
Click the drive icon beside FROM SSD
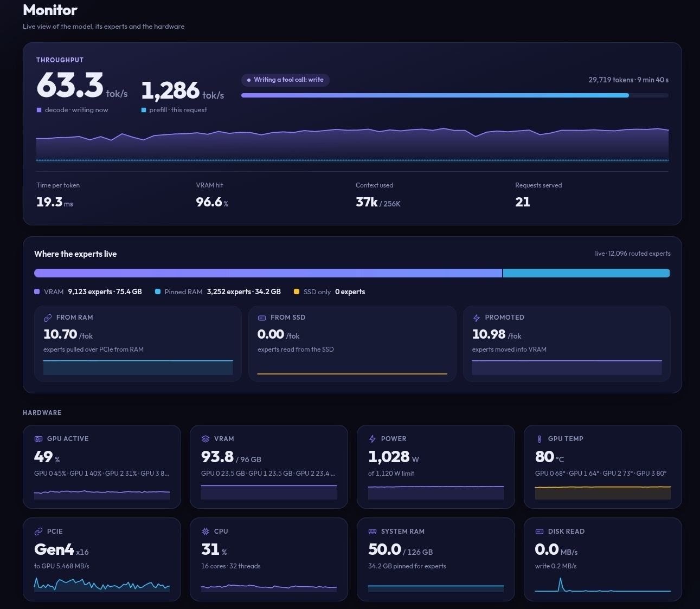pyautogui.click(x=261, y=318)
